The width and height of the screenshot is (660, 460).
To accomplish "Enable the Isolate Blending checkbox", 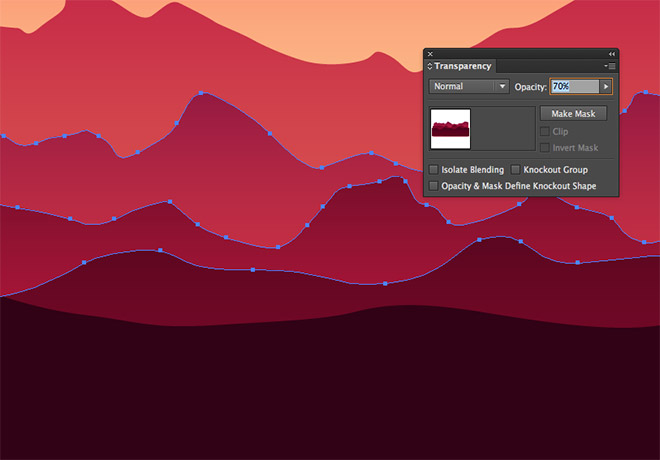I will [433, 170].
